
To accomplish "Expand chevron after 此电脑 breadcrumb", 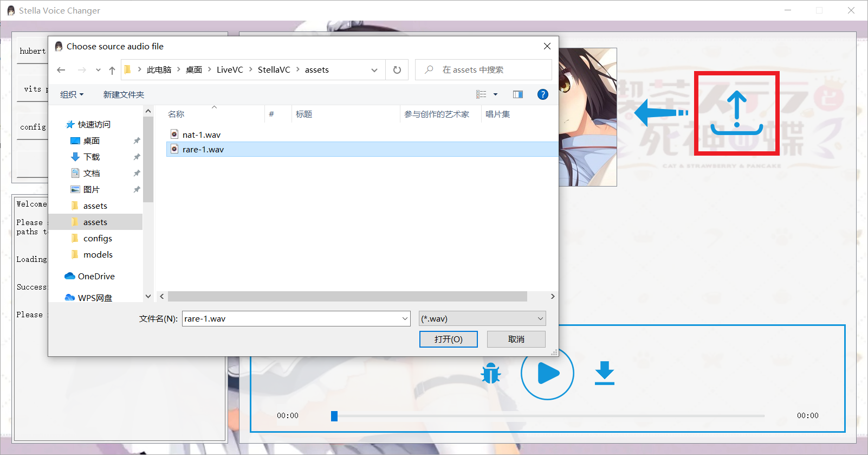I will coord(178,69).
